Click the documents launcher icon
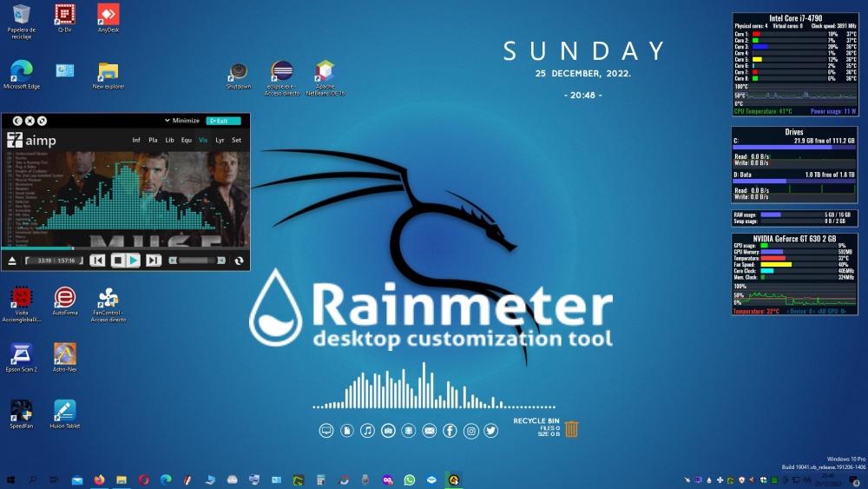This screenshot has height=489, width=868. [347, 430]
